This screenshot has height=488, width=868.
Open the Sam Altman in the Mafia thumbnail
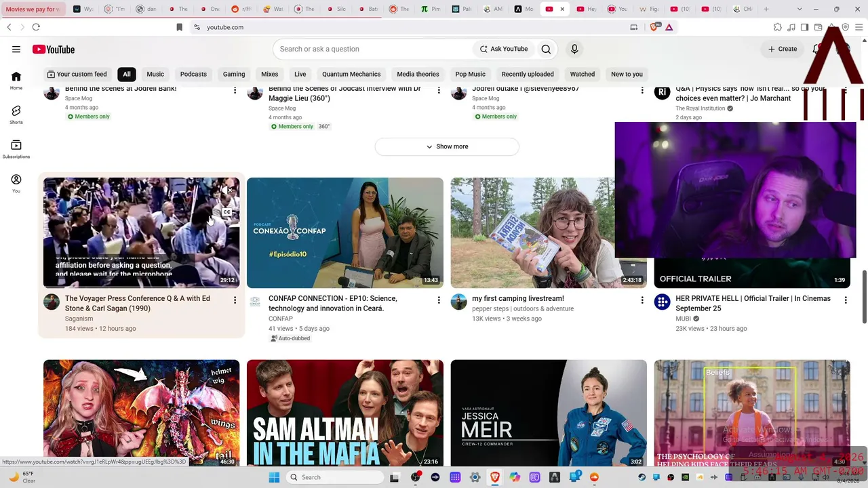345,413
